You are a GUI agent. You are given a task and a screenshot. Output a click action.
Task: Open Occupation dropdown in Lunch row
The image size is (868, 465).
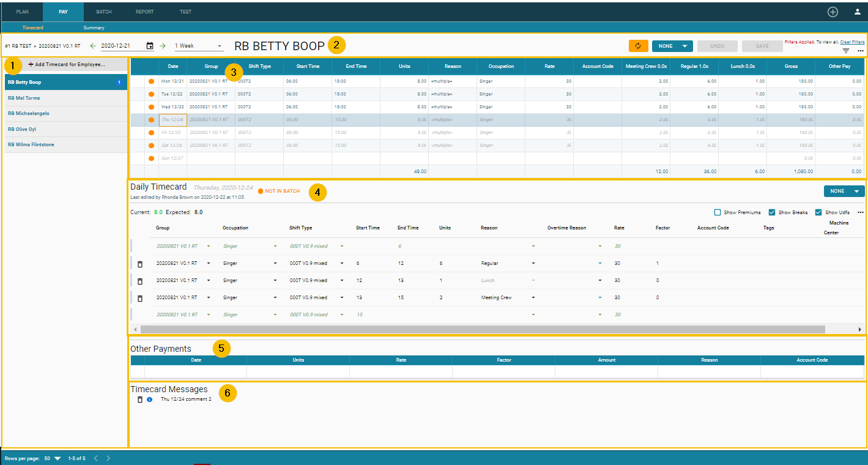pyautogui.click(x=275, y=281)
